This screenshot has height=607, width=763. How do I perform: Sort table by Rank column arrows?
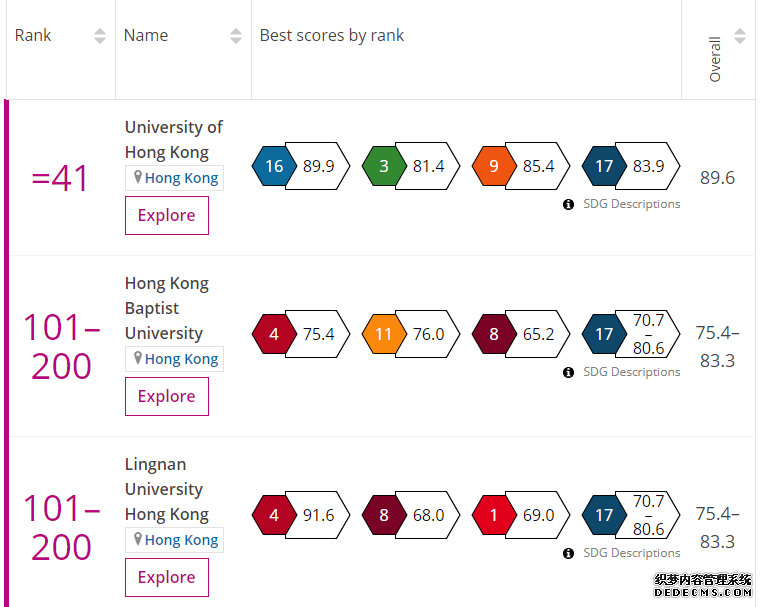pyautogui.click(x=100, y=36)
